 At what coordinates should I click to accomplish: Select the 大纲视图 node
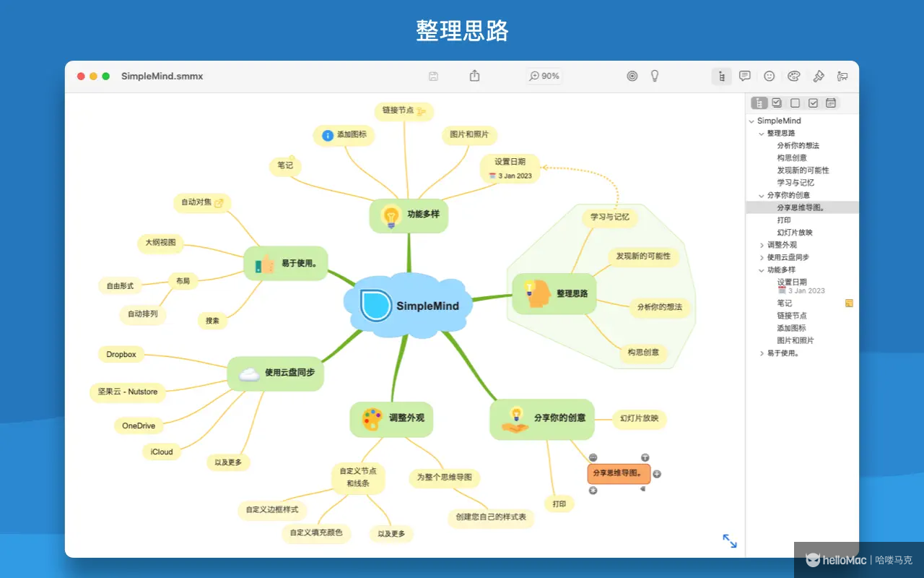coord(160,243)
